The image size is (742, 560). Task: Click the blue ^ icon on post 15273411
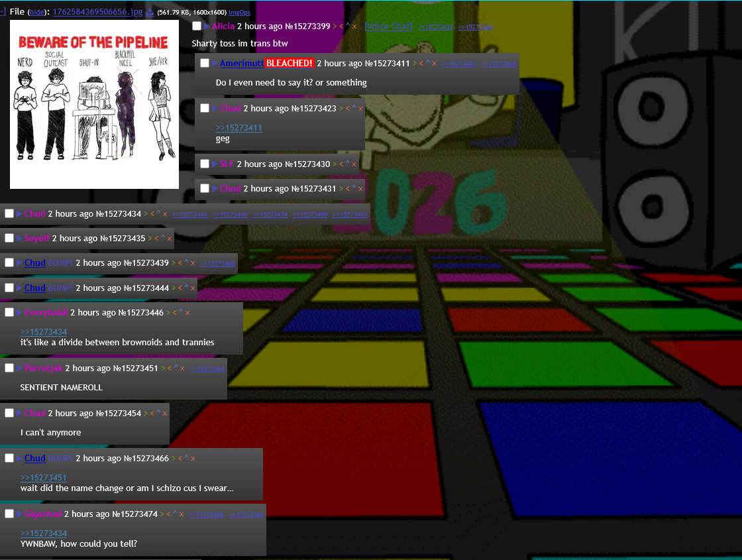(427, 63)
